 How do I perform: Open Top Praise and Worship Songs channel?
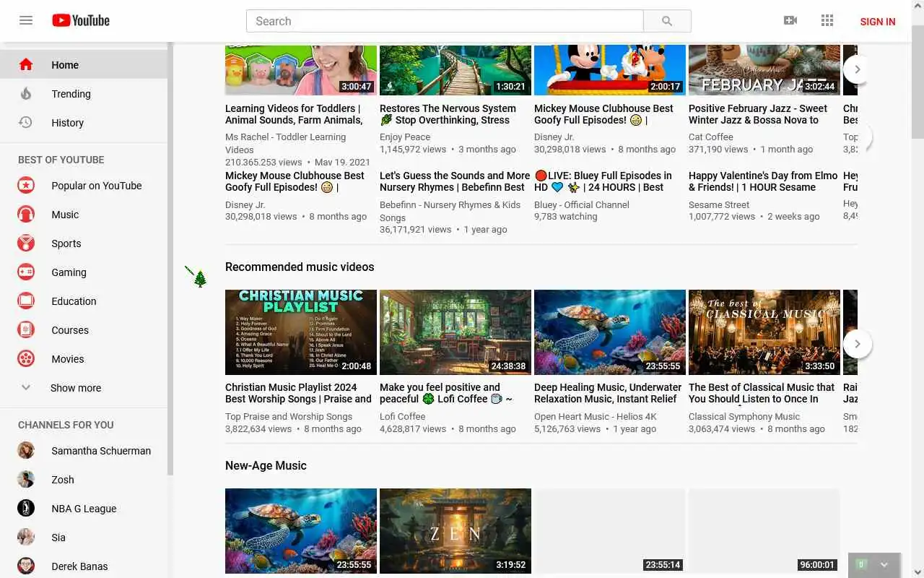[289, 416]
